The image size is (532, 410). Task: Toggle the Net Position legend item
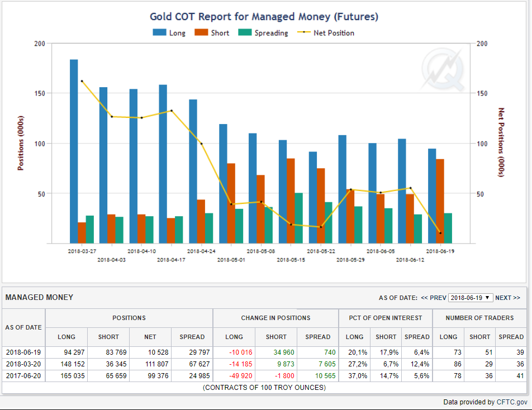coord(326,33)
